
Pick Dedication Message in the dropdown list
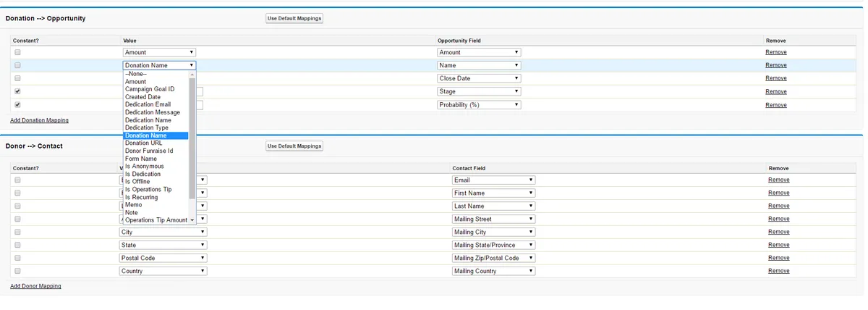[x=156, y=112]
